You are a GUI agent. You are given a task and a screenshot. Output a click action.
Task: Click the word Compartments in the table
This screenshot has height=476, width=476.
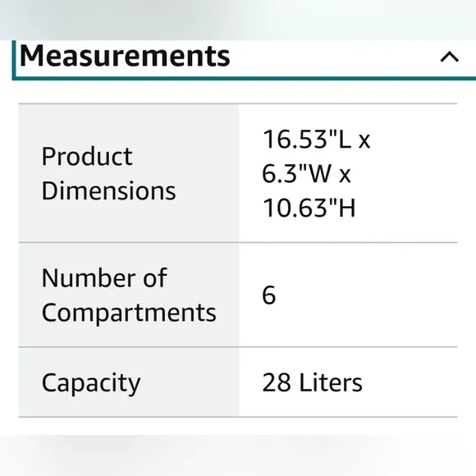(129, 313)
